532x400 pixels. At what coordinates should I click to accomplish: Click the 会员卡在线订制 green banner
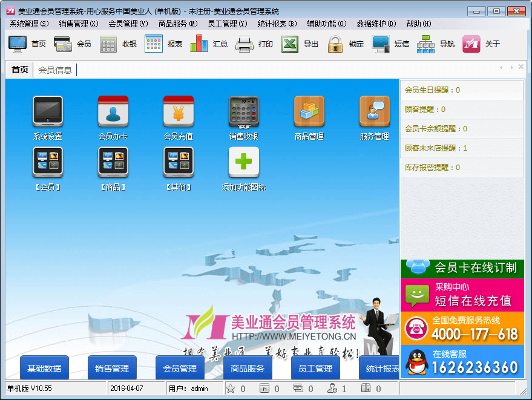point(462,267)
